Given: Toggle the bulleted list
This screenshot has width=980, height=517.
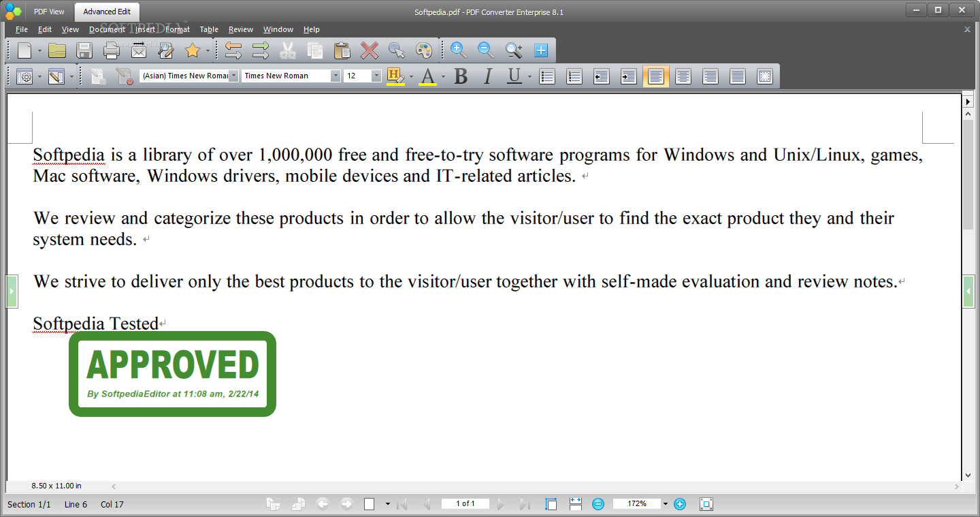Looking at the screenshot, I should pos(547,76).
